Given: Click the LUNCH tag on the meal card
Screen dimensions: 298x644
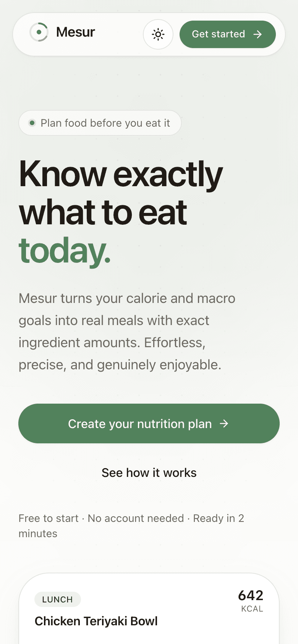Looking at the screenshot, I should pyautogui.click(x=57, y=599).
